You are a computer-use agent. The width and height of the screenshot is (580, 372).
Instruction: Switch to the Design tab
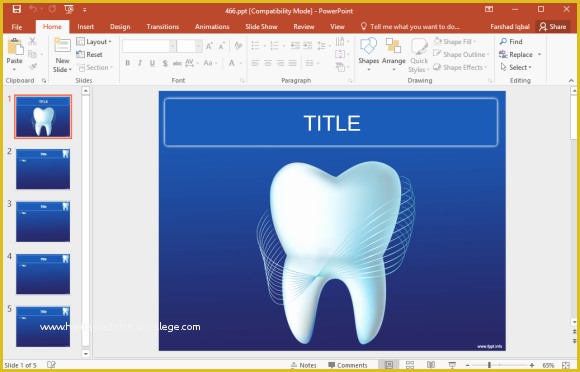coord(120,27)
